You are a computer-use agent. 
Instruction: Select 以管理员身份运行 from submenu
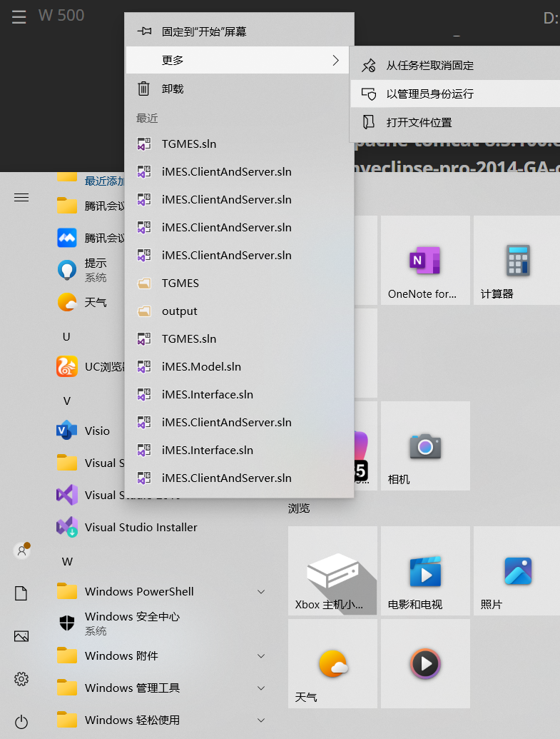pyautogui.click(x=429, y=94)
